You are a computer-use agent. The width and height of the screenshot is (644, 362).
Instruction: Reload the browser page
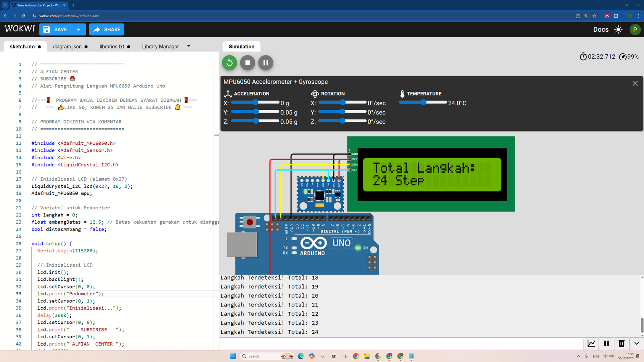pyautogui.click(x=24, y=16)
